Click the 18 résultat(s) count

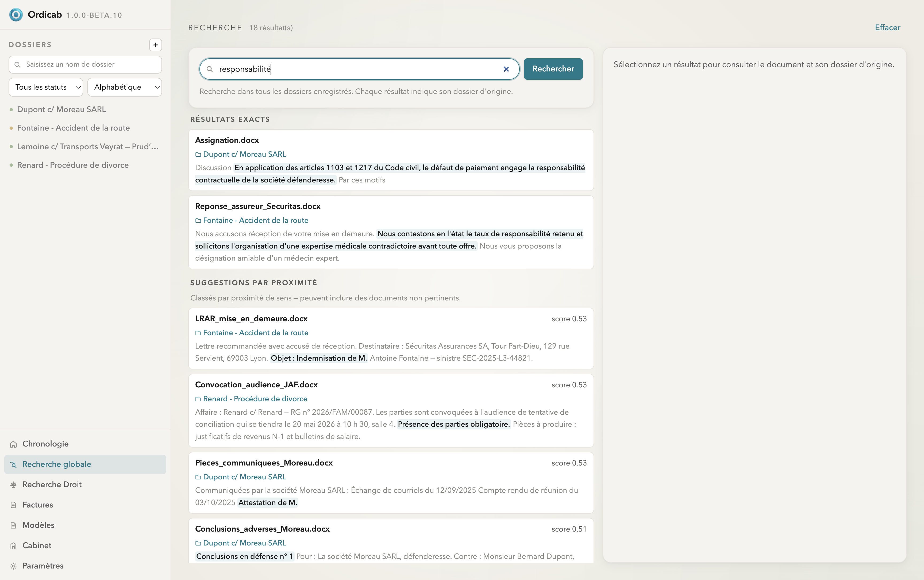click(271, 28)
